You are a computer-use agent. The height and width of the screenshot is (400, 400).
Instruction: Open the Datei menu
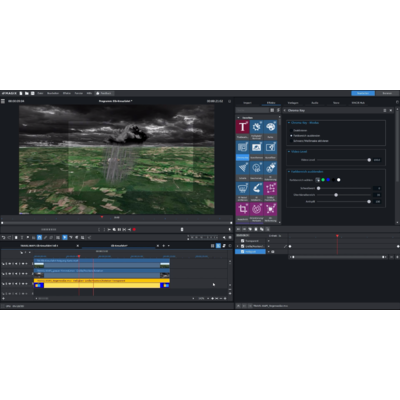coord(40,93)
